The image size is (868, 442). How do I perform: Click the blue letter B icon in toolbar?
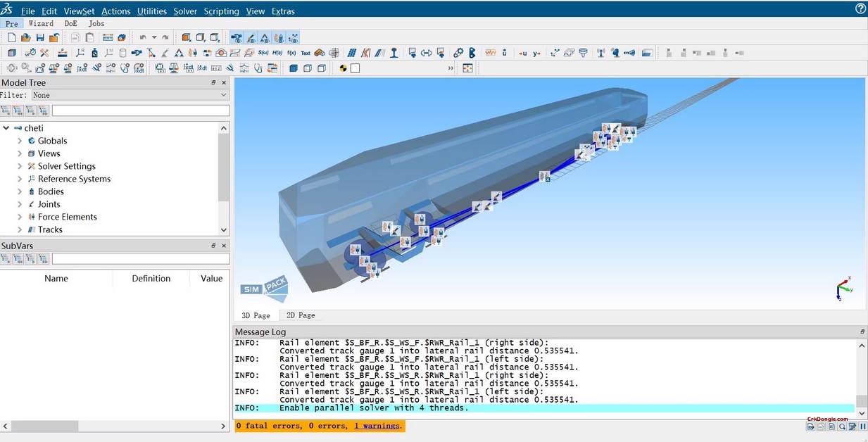click(472, 53)
